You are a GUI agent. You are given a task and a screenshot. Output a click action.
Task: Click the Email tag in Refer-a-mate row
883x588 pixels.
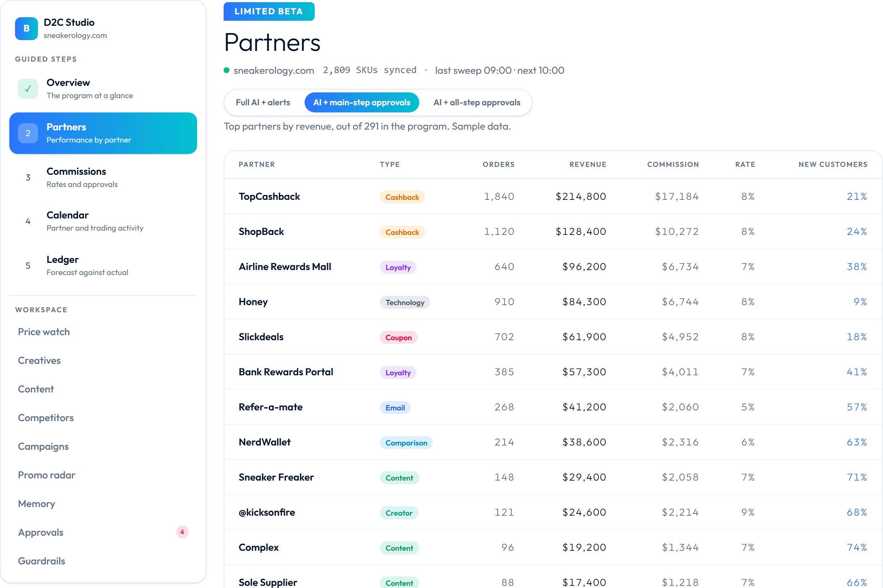click(x=395, y=408)
